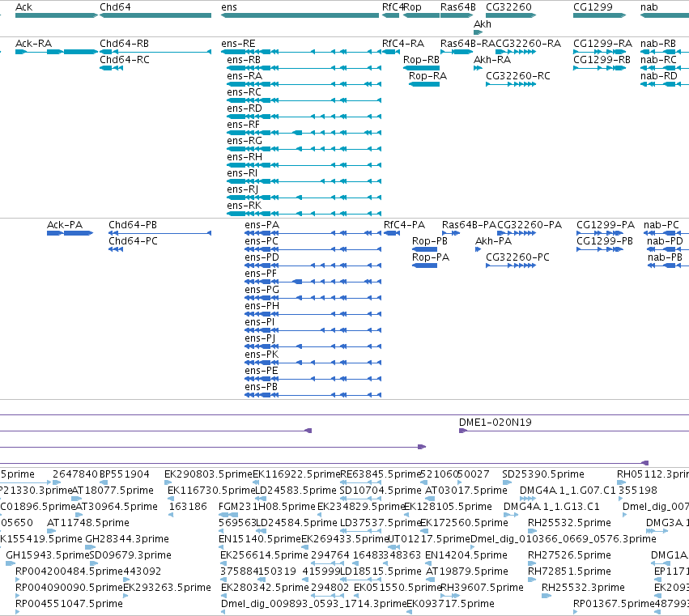Click the SD25390.5prime EST label
The width and height of the screenshot is (689, 616).
point(543,474)
